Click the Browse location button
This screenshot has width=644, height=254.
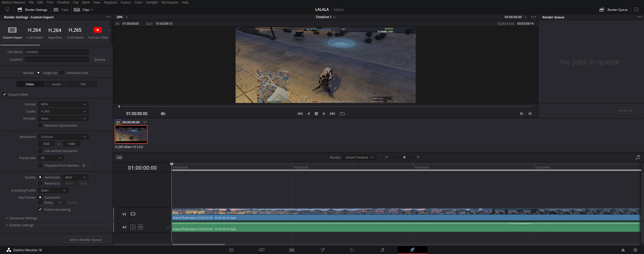coord(100,59)
